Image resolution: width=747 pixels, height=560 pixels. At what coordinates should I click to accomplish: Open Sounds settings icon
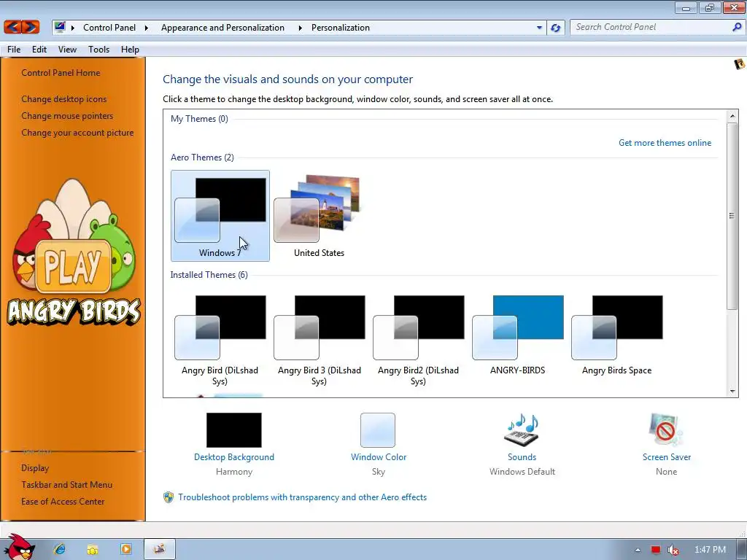pos(522,430)
